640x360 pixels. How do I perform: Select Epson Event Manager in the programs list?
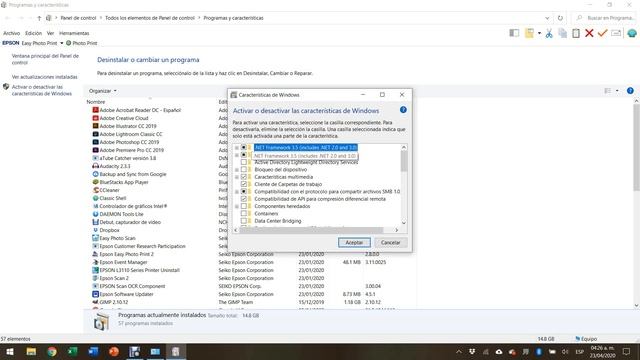[123, 262]
